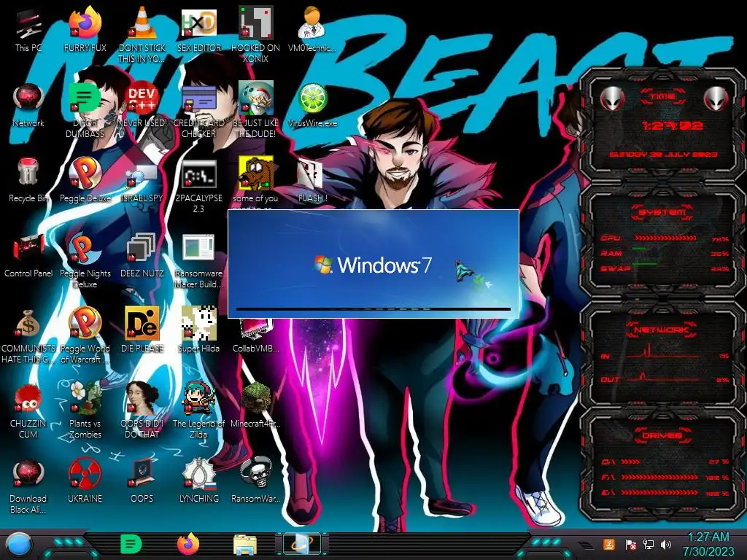Open Peggle World of Warcraft shortcut
This screenshot has width=747, height=560.
(x=85, y=335)
